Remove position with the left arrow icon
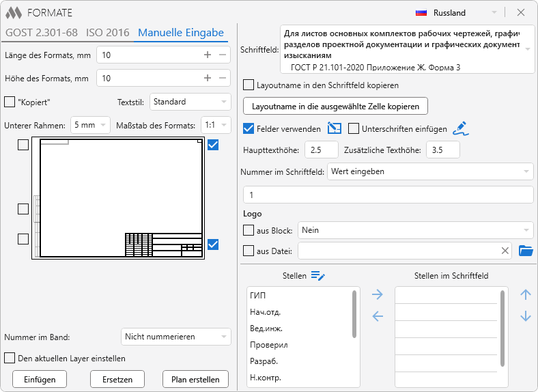538x392 pixels. (378, 316)
